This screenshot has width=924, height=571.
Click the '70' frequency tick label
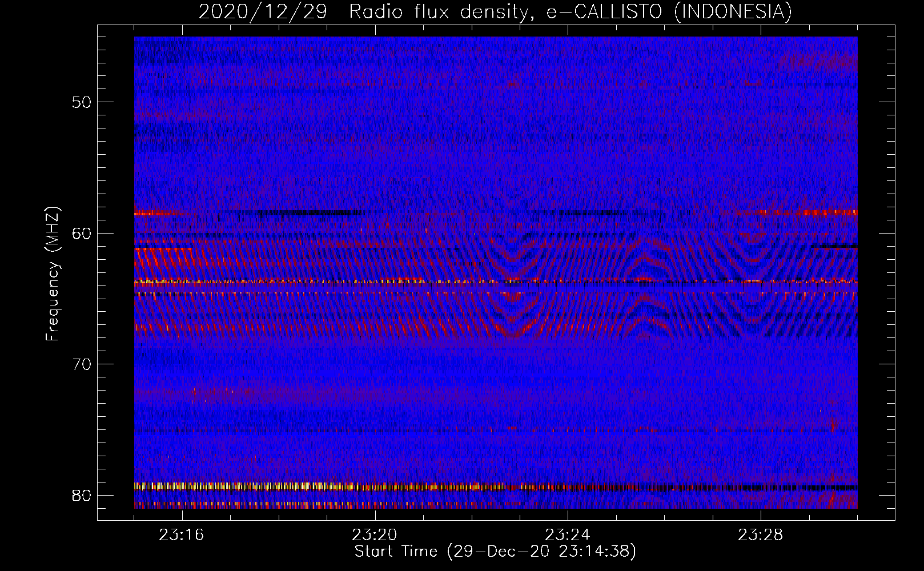pos(82,364)
